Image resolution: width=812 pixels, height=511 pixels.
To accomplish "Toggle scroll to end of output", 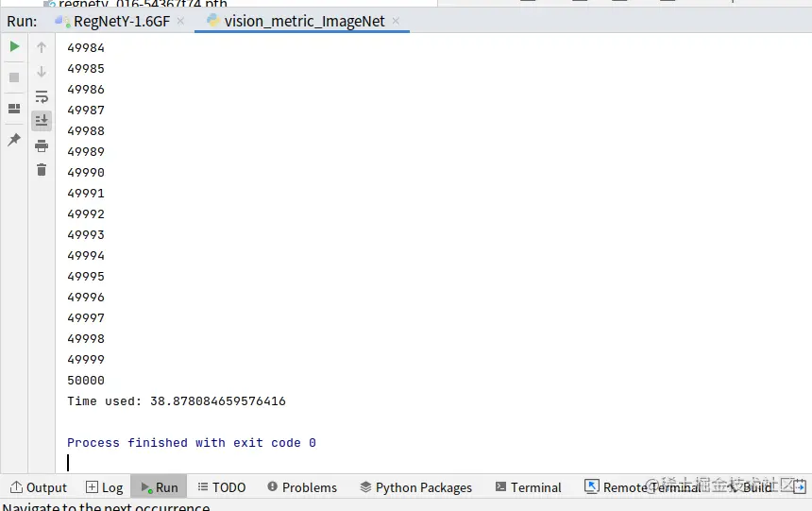I will [x=42, y=121].
